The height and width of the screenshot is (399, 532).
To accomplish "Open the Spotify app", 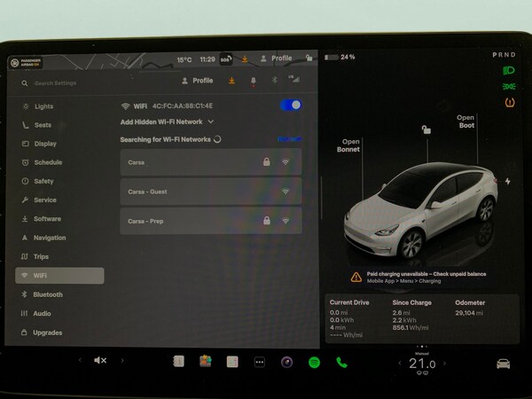I will coord(314,363).
